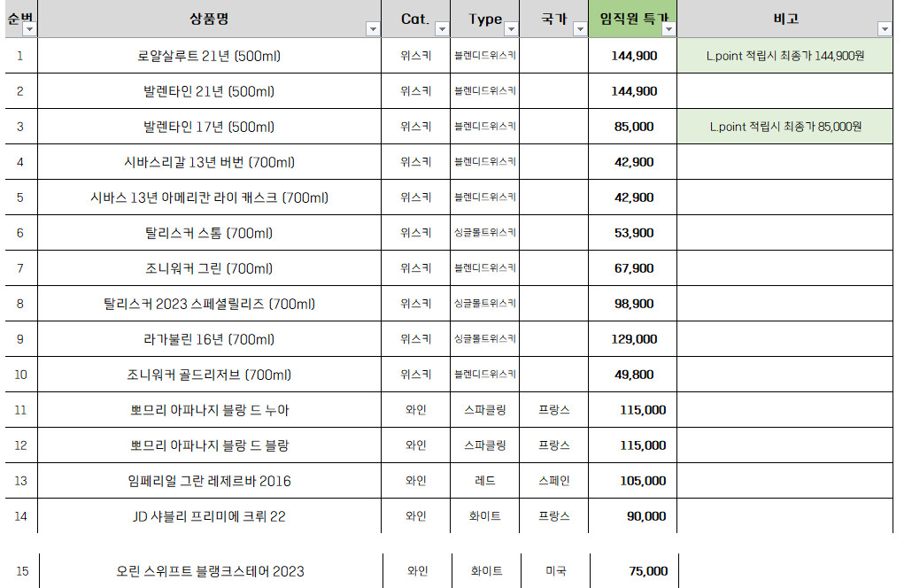This screenshot has width=912, height=588.
Task: Click country cell 미국
Action: coord(555,571)
